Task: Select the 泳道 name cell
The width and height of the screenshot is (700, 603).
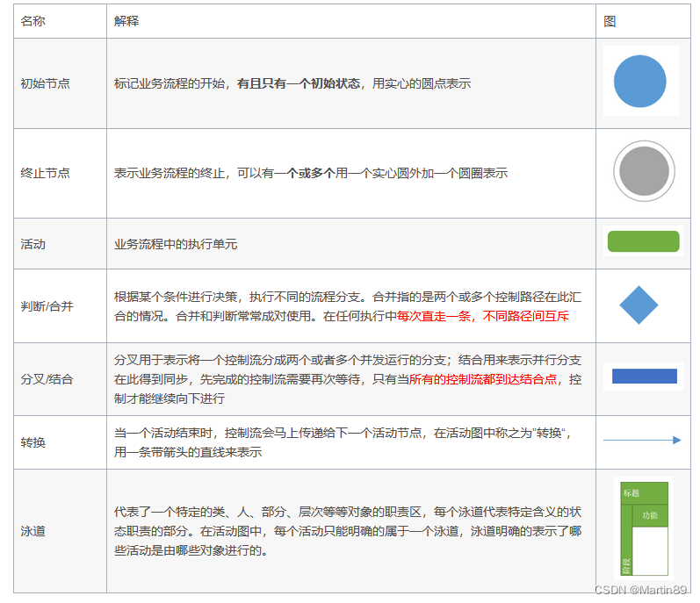Action: click(60, 531)
